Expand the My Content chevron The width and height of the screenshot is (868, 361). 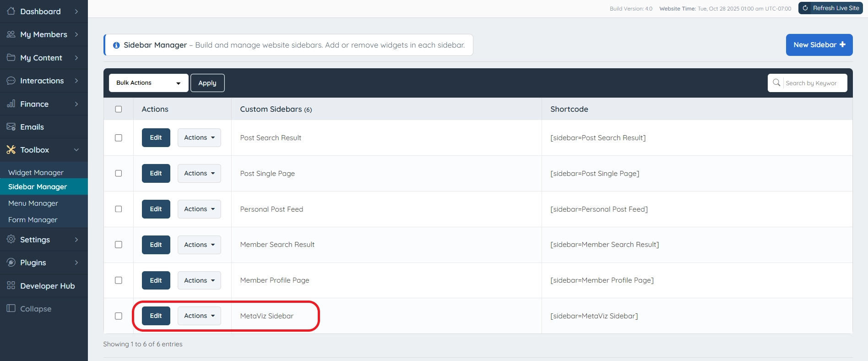click(x=76, y=58)
